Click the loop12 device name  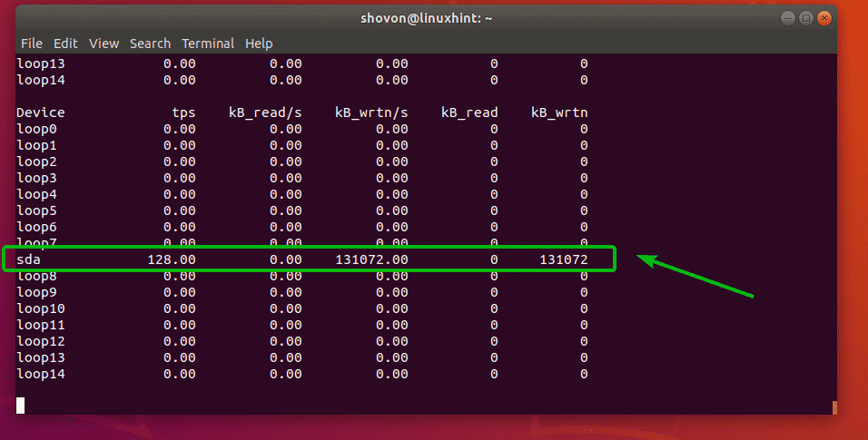(x=41, y=341)
